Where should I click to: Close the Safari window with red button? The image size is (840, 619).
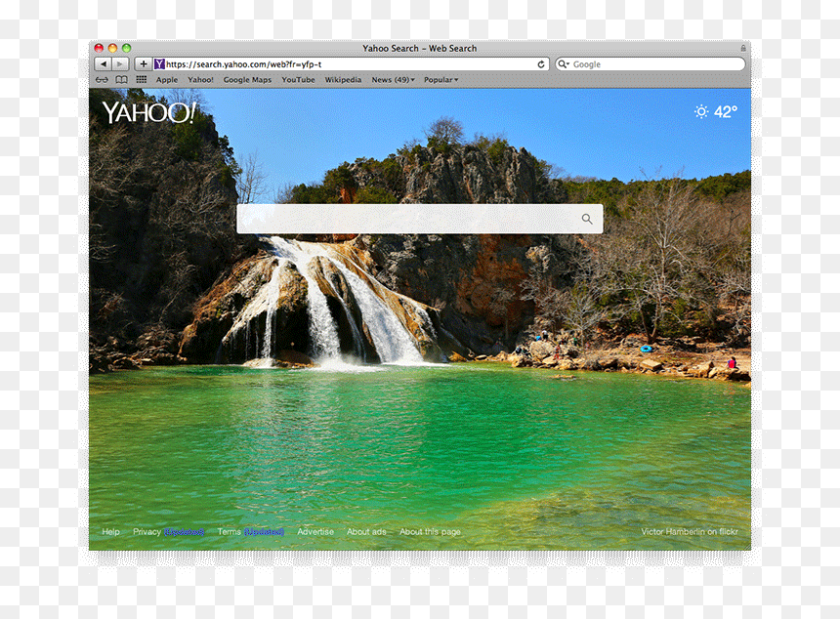(99, 48)
